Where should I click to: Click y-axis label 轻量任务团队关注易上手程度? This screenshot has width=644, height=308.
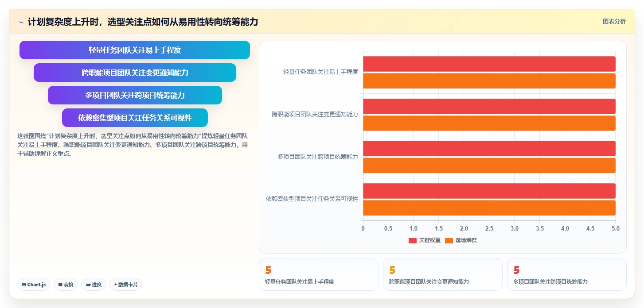(320, 72)
